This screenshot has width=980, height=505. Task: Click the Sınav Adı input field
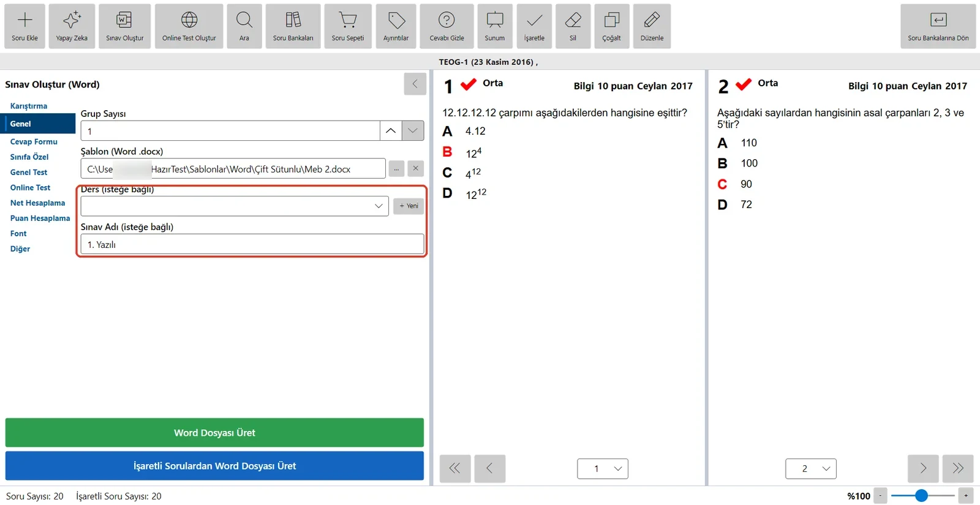tap(252, 244)
